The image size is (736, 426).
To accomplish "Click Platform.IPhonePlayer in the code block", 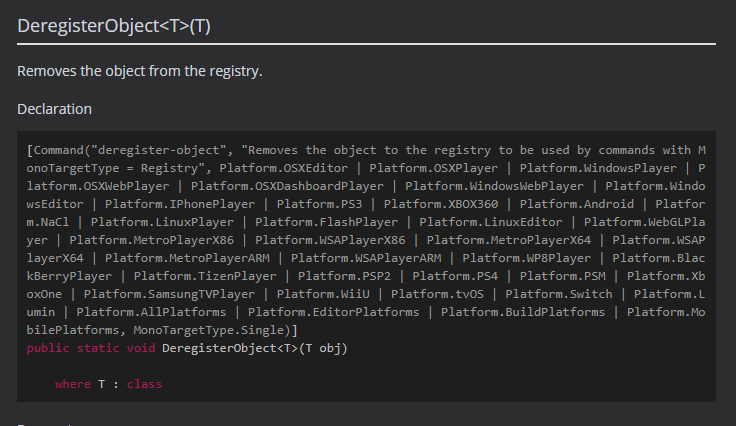I will 180,204.
